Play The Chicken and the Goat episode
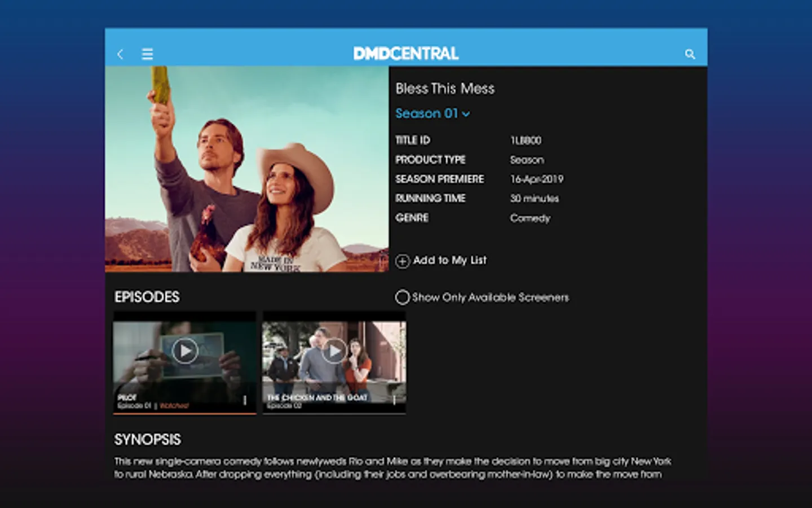812x508 pixels. pos(334,351)
